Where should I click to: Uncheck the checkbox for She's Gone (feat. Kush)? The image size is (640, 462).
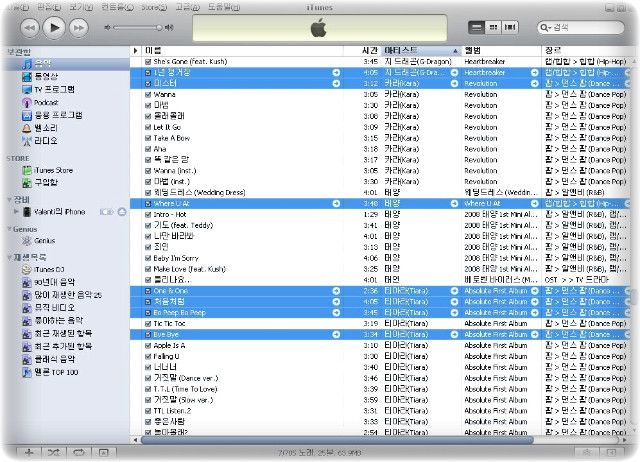point(148,62)
